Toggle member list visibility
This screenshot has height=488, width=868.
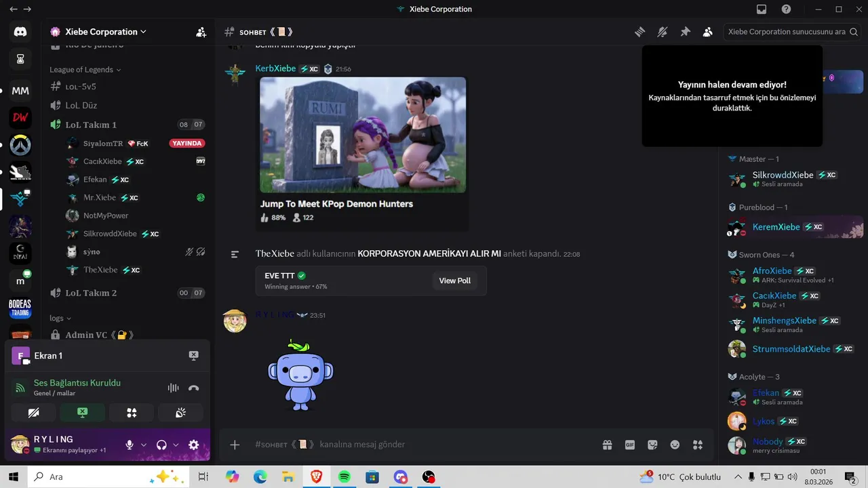tap(708, 32)
